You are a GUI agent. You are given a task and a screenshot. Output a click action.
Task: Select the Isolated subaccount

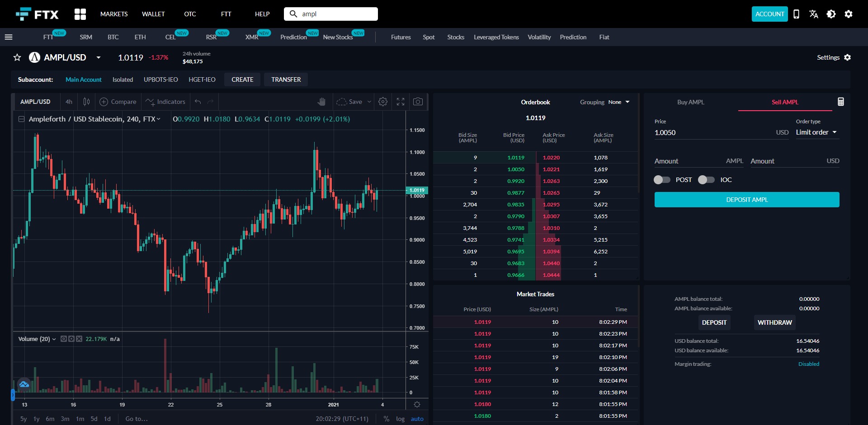(x=123, y=79)
